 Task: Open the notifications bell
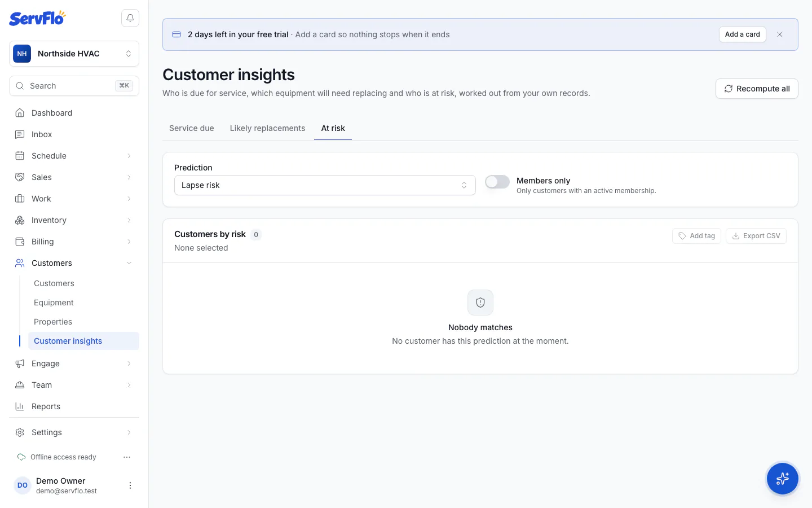tap(130, 18)
